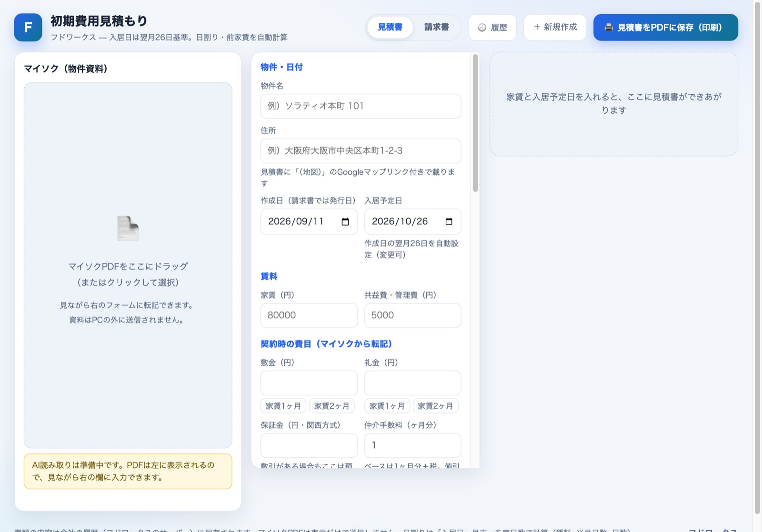
Task: Focus the 家賃（円）input
Action: click(309, 315)
